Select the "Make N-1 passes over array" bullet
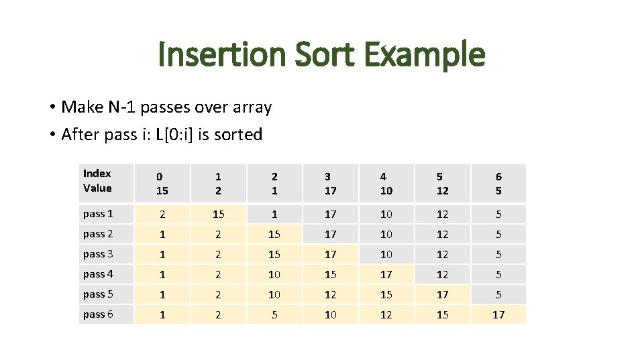The image size is (644, 362). [x=166, y=107]
